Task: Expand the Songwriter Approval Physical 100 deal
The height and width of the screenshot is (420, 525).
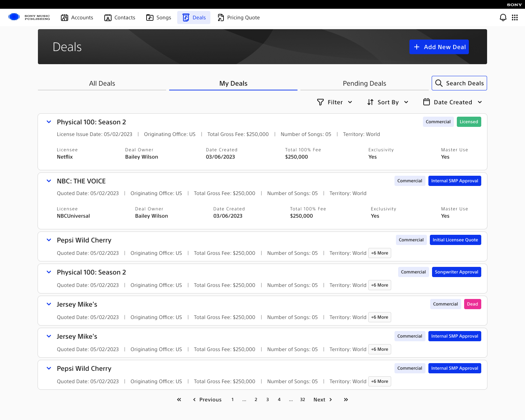Action: 49,272
